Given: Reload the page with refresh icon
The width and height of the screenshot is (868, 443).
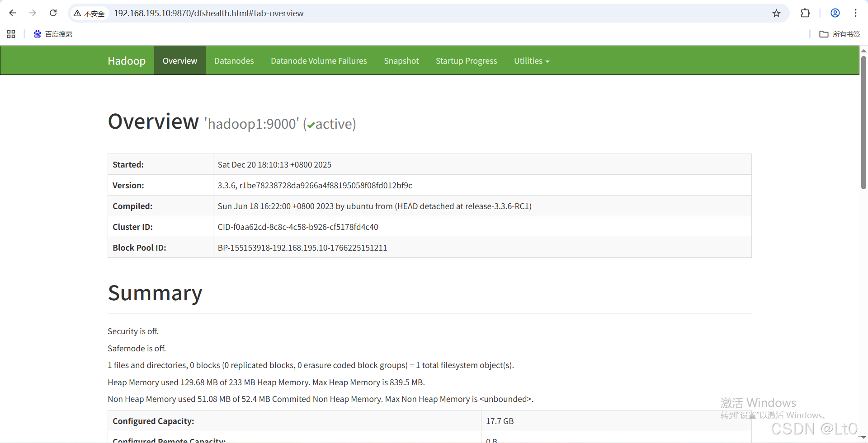Looking at the screenshot, I should [53, 13].
